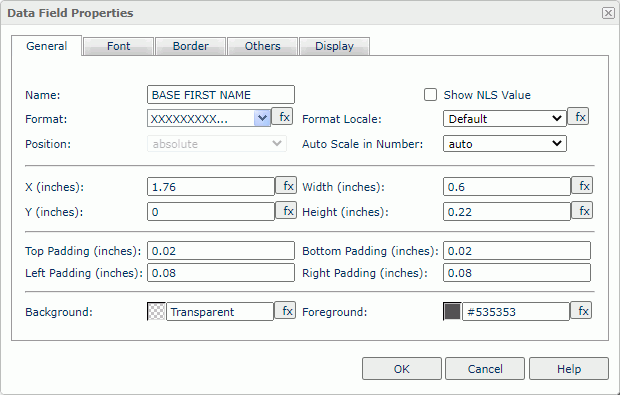
Task: Click the Name input field
Action: [221, 95]
